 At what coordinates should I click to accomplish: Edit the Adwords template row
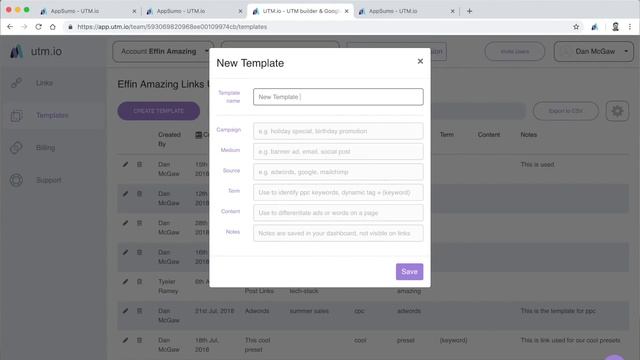pos(125,311)
